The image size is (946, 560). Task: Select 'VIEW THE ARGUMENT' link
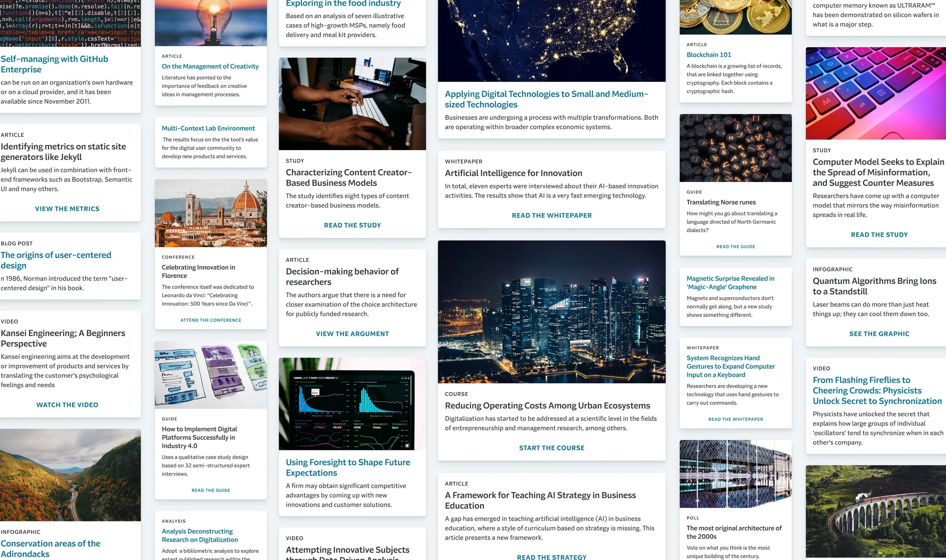pos(352,334)
